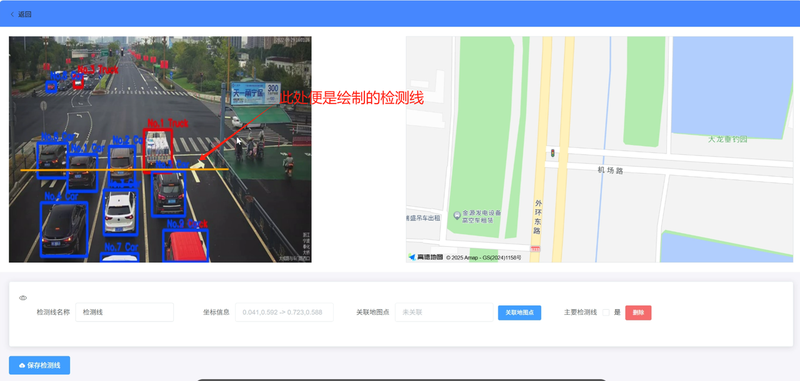Click the 外环东路 road on the map
This screenshot has height=381, width=800.
coord(538,217)
